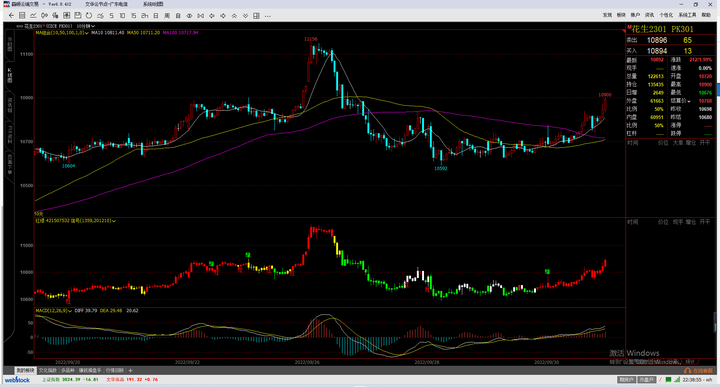Switch to the 5-minute period

[x=111, y=16]
